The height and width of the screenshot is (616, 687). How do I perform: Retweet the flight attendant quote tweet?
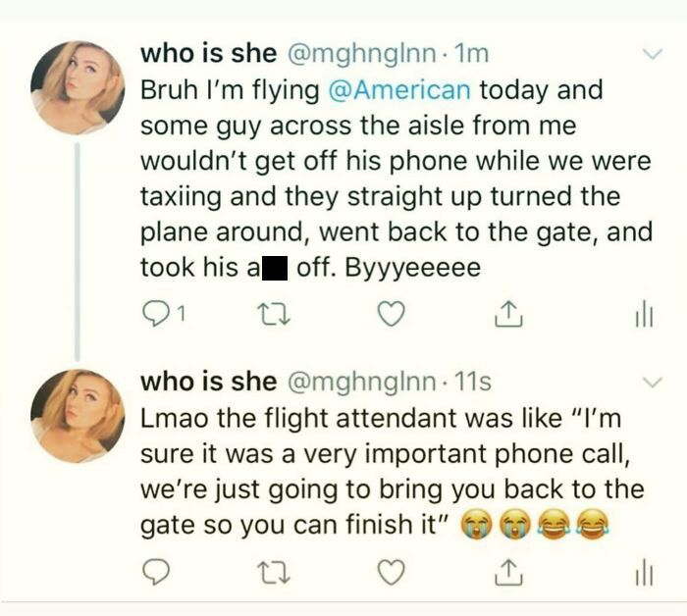[274, 574]
